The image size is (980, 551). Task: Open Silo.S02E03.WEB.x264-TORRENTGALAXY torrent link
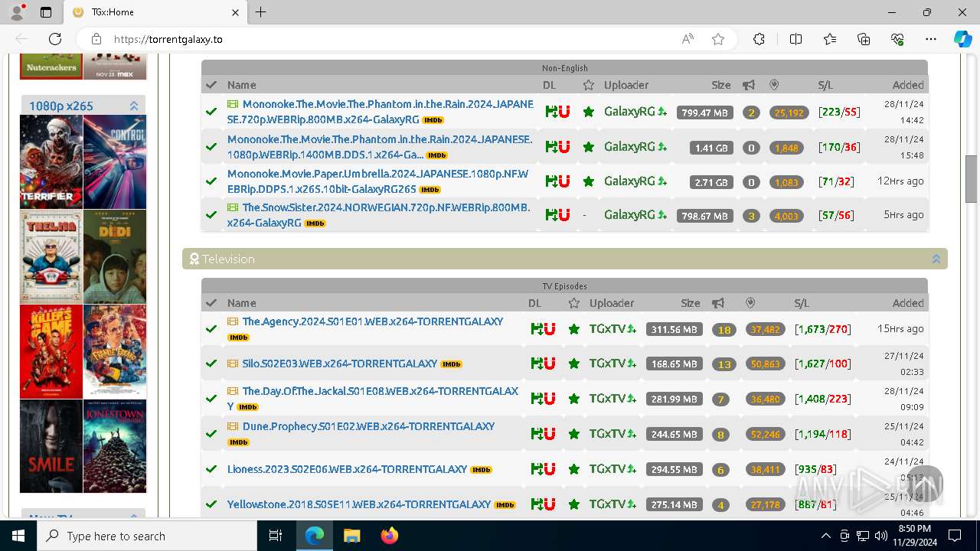click(x=340, y=364)
